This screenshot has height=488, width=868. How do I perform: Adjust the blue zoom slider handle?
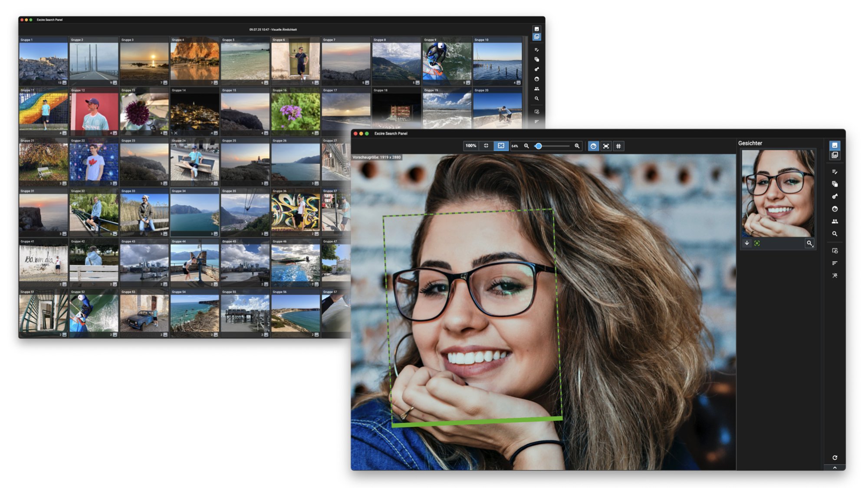click(539, 146)
